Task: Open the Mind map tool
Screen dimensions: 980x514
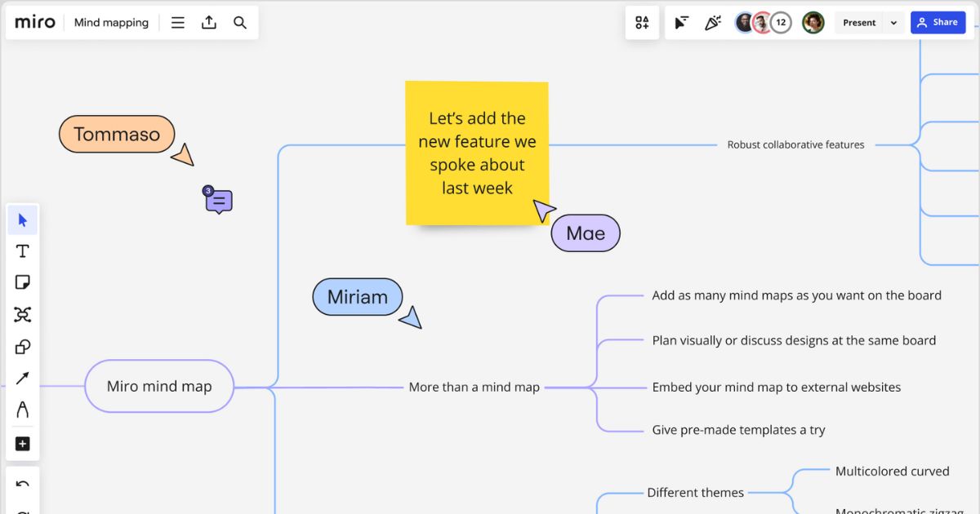Action: (x=22, y=315)
